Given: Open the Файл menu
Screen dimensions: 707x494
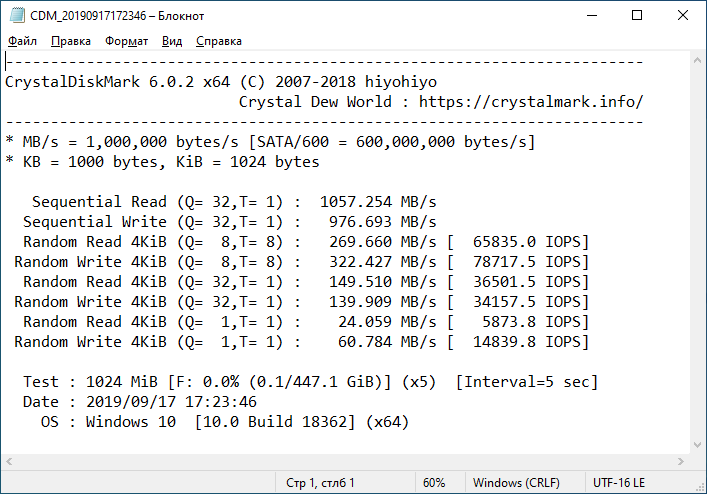Looking at the screenshot, I should [22, 41].
